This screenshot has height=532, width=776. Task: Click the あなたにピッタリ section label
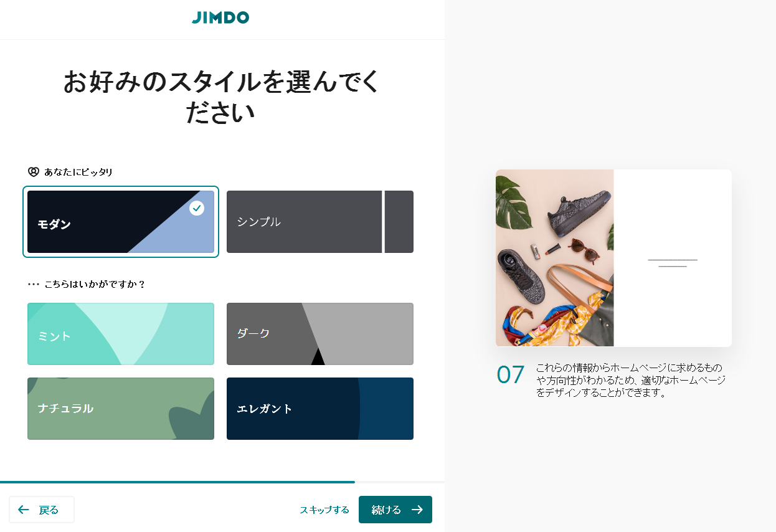click(x=78, y=172)
